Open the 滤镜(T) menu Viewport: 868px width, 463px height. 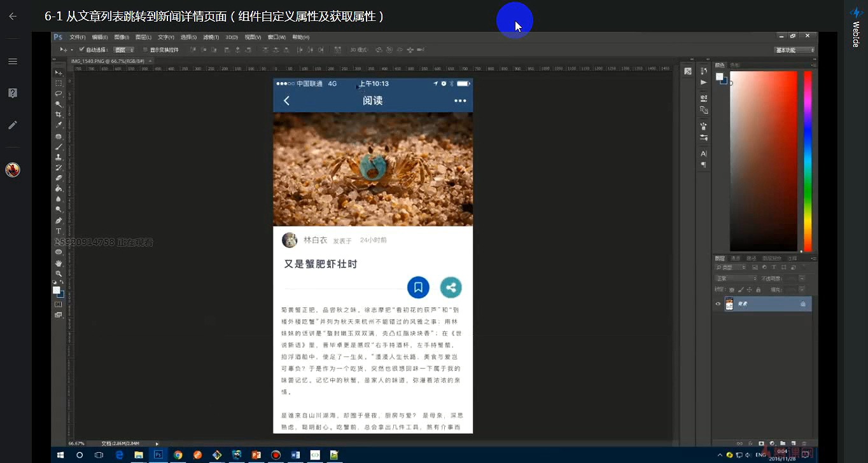[210, 37]
